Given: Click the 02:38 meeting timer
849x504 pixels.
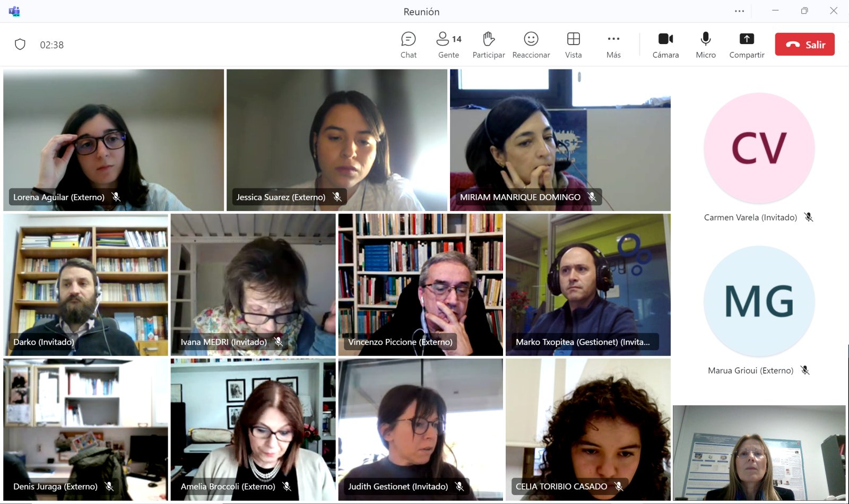Looking at the screenshot, I should click(x=52, y=45).
